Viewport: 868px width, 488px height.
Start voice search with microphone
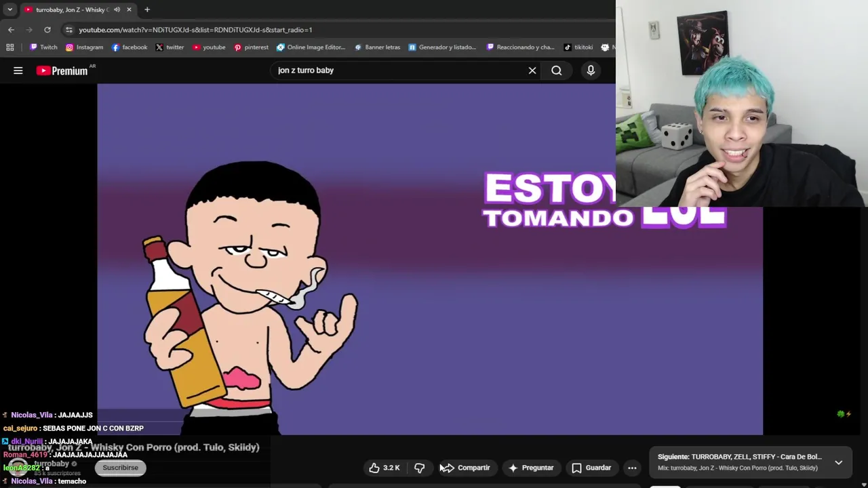(591, 70)
